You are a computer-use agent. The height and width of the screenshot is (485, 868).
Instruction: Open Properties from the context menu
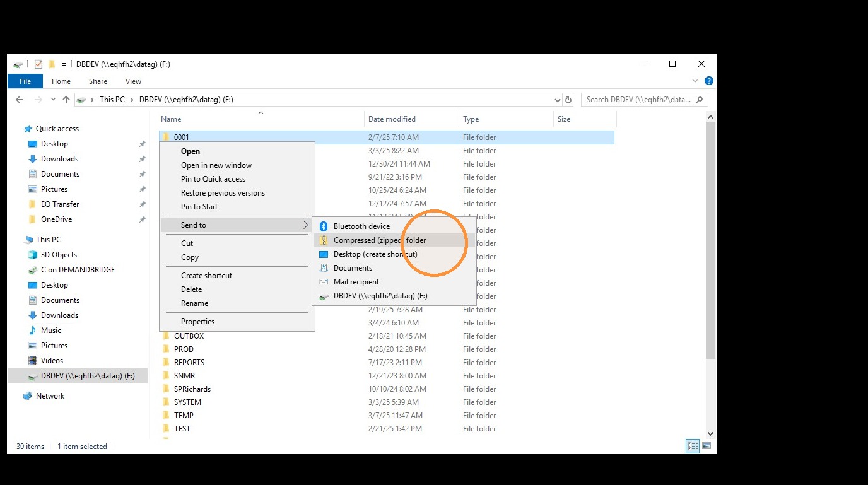tap(237, 322)
